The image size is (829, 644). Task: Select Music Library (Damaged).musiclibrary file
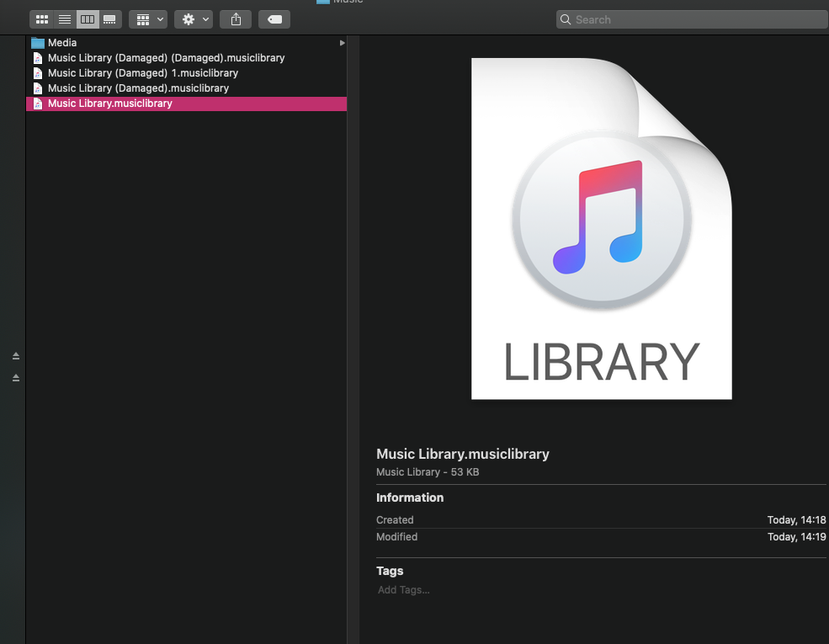(138, 88)
